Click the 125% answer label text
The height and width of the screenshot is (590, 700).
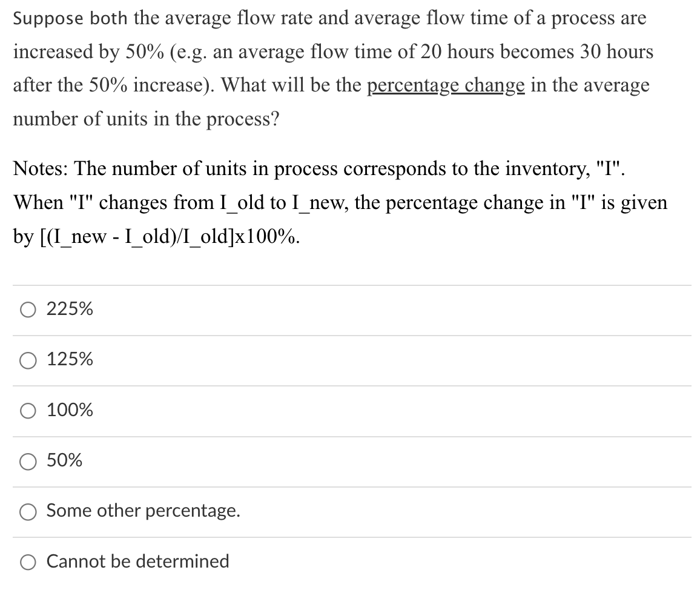coord(69,360)
